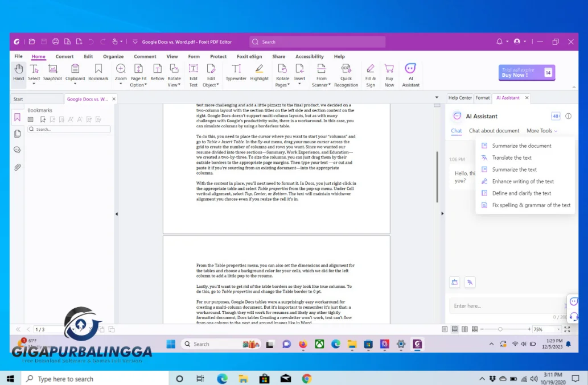Image resolution: width=588 pixels, height=385 pixels.
Task: Click the page number field 1 / 3
Action: point(48,330)
